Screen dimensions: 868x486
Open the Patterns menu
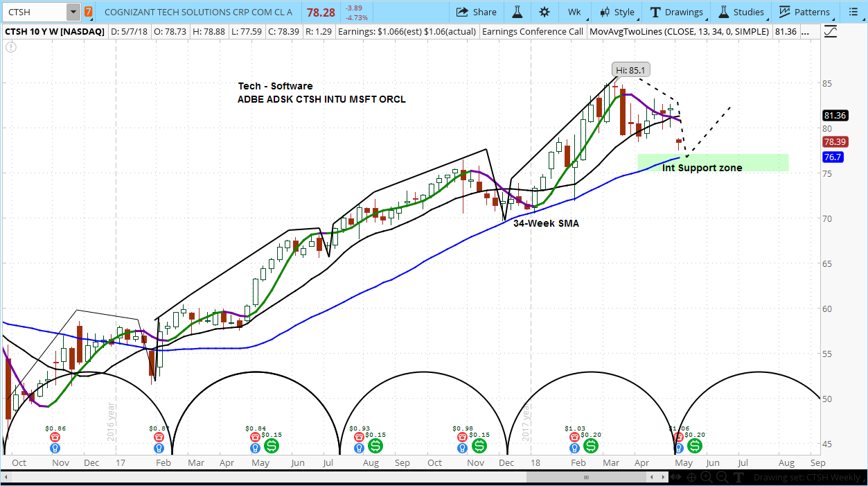coord(804,12)
